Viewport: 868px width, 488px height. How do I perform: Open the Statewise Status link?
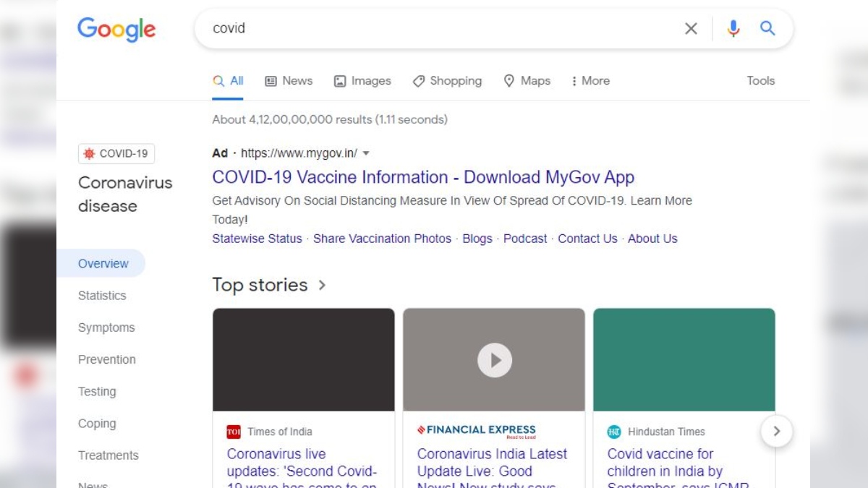[257, 239]
